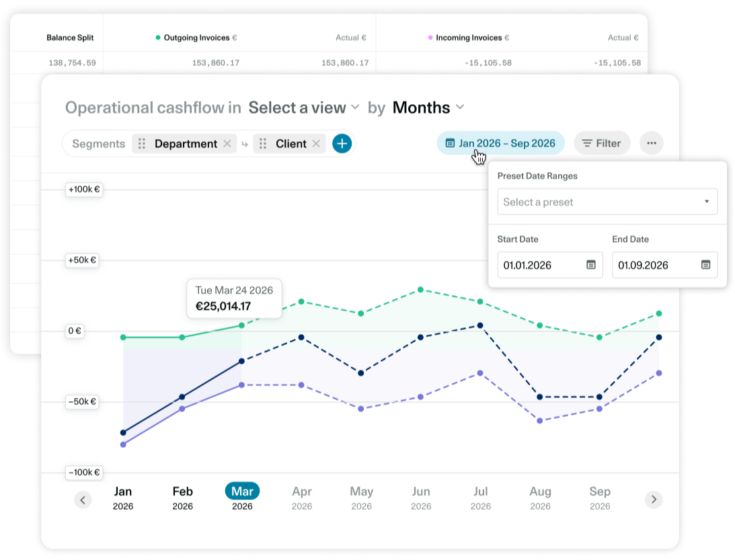Click the right arrow to view later months
Viewport: 735px width, 560px height.
click(653, 499)
